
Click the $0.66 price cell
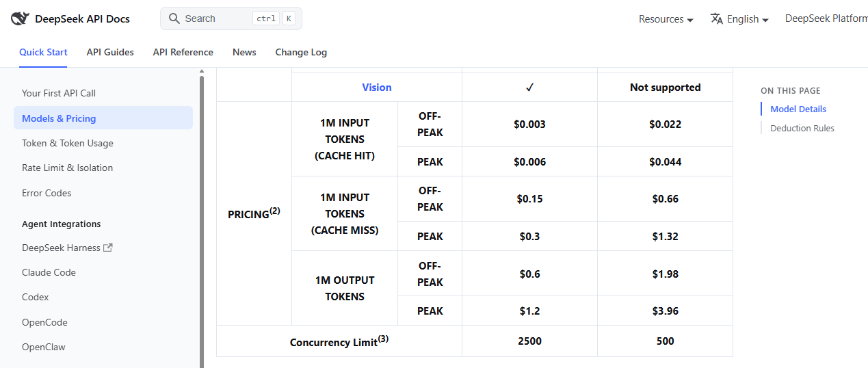666,199
